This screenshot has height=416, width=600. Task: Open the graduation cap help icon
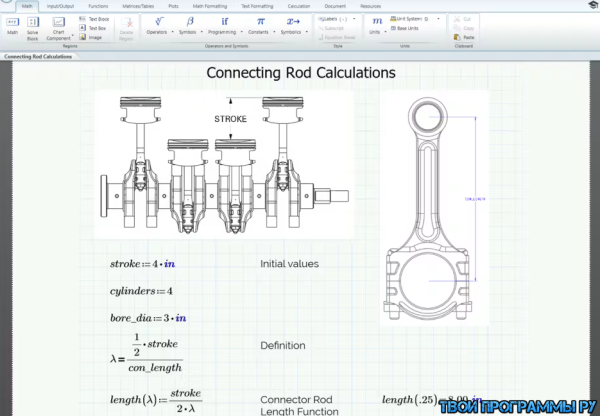pyautogui.click(x=593, y=5)
